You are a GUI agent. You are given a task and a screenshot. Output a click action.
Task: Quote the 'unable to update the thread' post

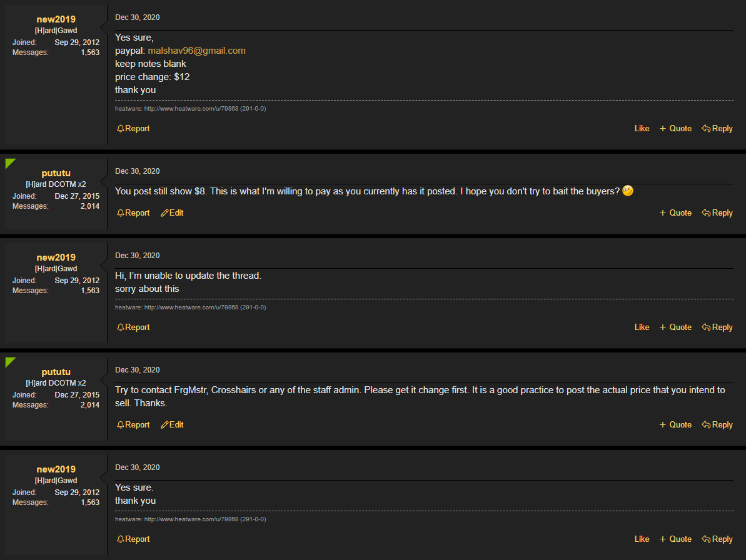click(x=675, y=327)
